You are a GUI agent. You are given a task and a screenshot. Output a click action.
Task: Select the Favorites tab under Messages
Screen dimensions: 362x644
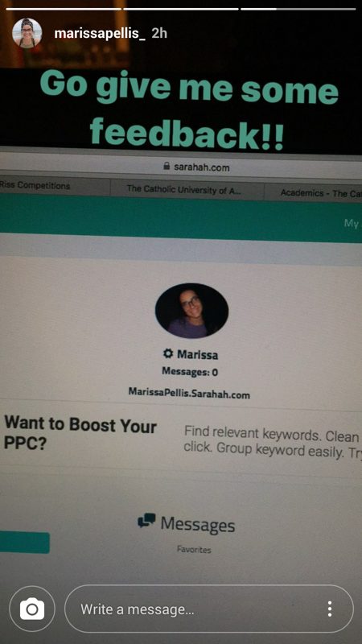[194, 549]
